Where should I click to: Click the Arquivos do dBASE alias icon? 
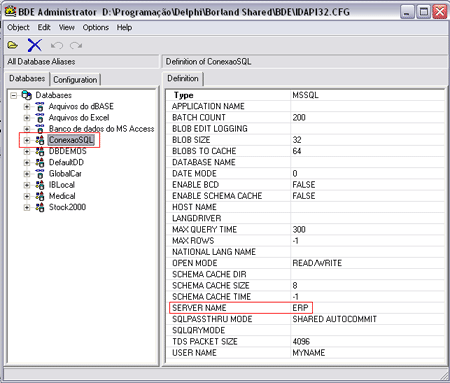pos(40,107)
